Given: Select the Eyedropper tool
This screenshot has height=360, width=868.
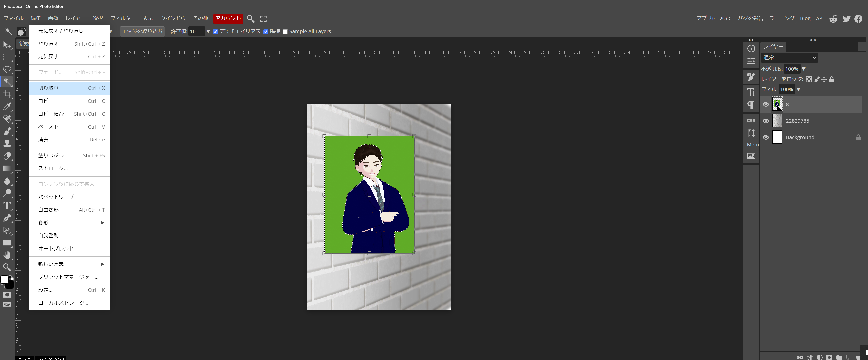Looking at the screenshot, I should pyautogui.click(x=7, y=106).
